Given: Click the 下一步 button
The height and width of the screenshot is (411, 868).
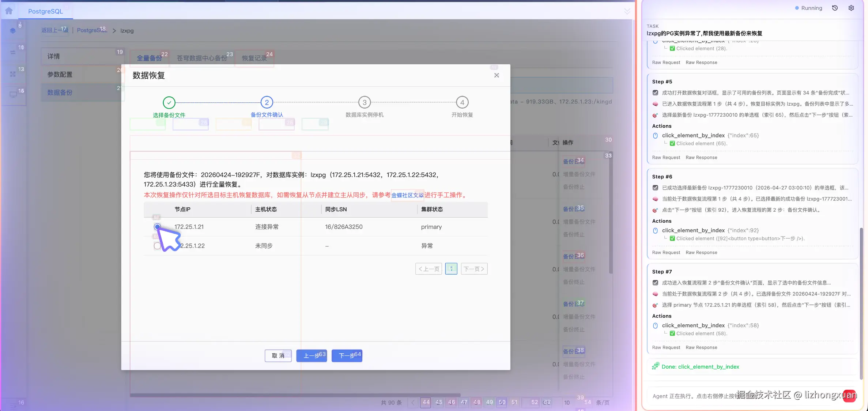Looking at the screenshot, I should [347, 355].
